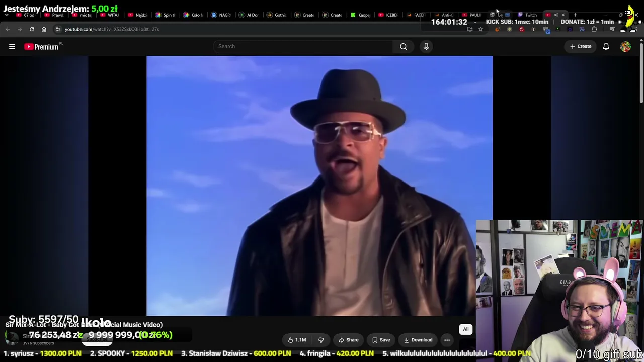The width and height of the screenshot is (644, 362).
Task: Switch to the "Gothic" tab
Action: 276,15
